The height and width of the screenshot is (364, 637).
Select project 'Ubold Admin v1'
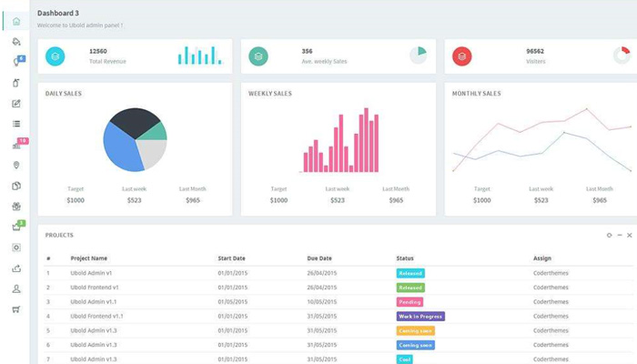[x=91, y=273]
